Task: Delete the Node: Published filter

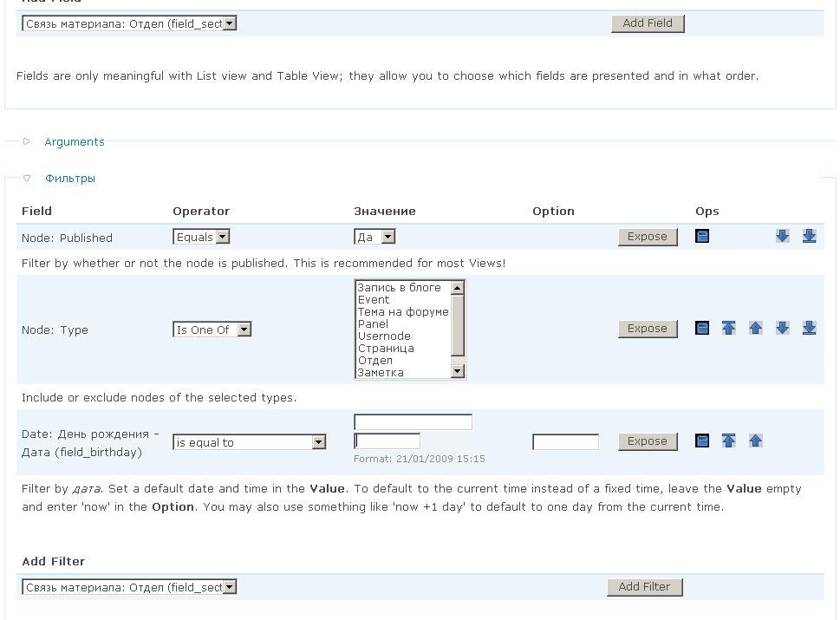Action: [x=702, y=236]
